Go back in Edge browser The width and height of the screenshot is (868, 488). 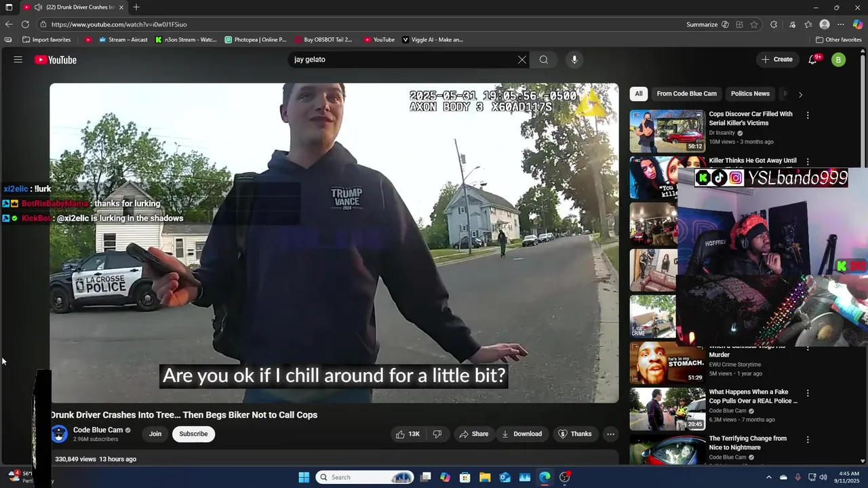pyautogui.click(x=9, y=24)
